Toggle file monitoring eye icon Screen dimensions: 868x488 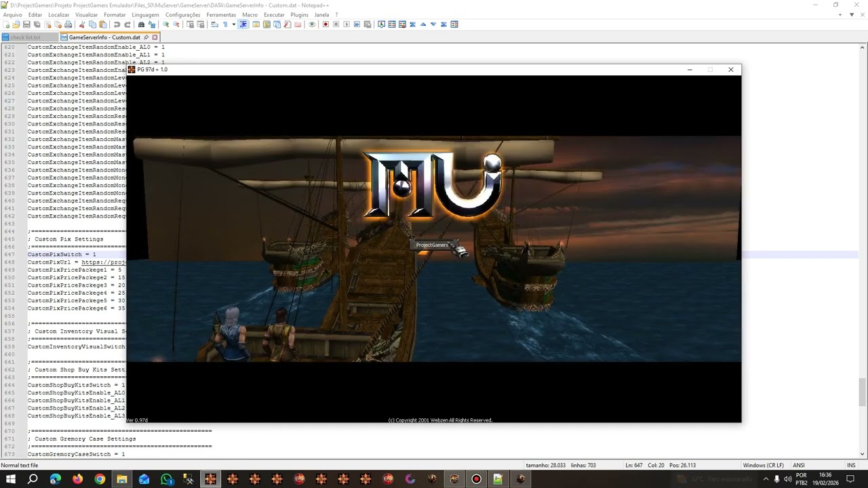[312, 24]
